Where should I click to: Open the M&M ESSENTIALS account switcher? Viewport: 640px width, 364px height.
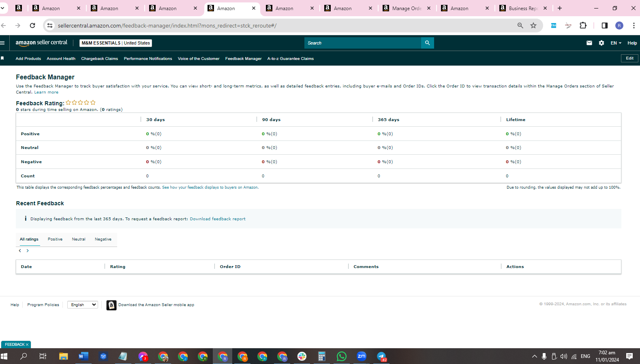[116, 43]
